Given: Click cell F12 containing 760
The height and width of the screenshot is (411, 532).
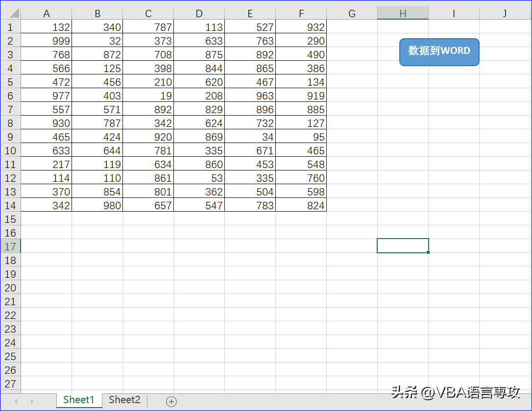Looking at the screenshot, I should point(301,178).
